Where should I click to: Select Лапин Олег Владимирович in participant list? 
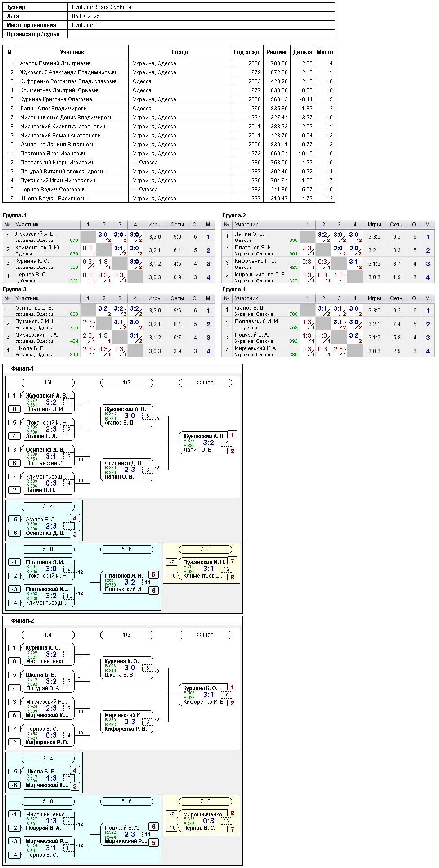pos(54,108)
